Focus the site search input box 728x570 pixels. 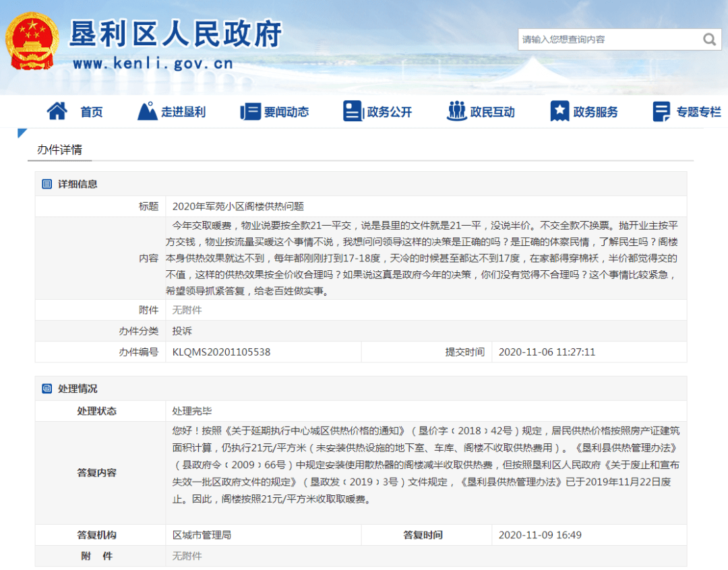coord(607,40)
